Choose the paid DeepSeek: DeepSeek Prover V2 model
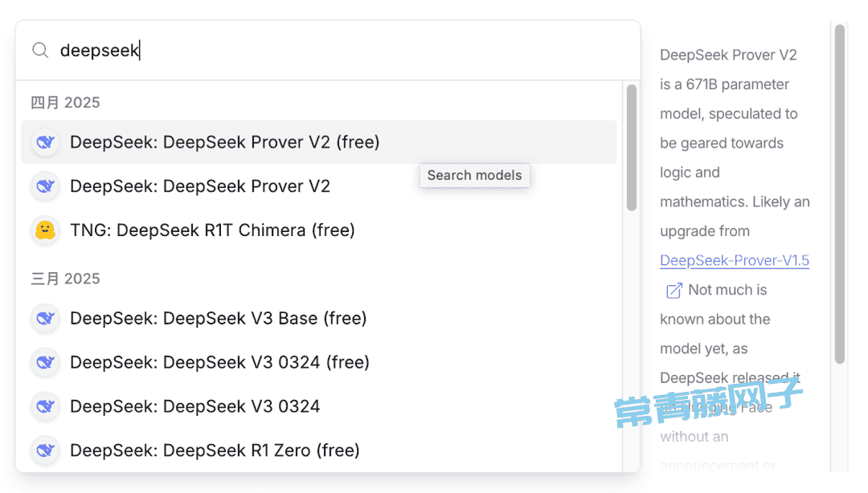 tap(319, 186)
